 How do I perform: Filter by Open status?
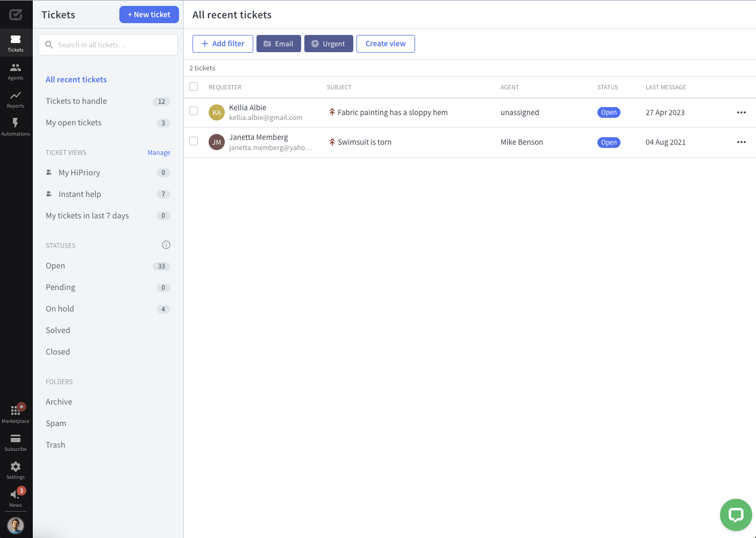coord(108,266)
